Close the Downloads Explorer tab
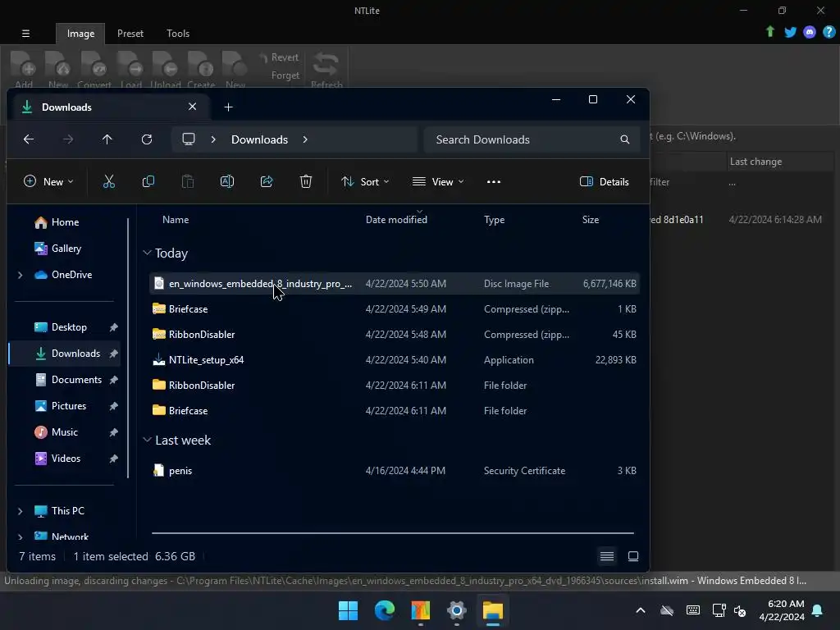The width and height of the screenshot is (840, 630). point(192,107)
